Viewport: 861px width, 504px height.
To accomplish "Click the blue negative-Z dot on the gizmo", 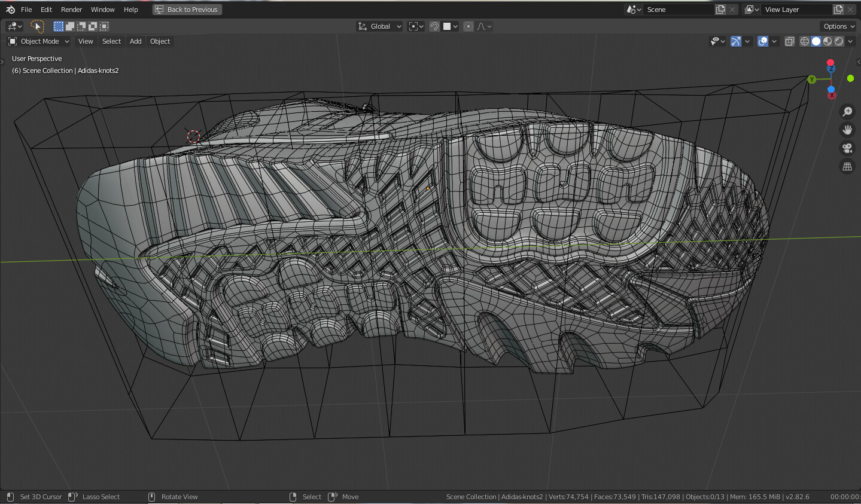I will 831,90.
